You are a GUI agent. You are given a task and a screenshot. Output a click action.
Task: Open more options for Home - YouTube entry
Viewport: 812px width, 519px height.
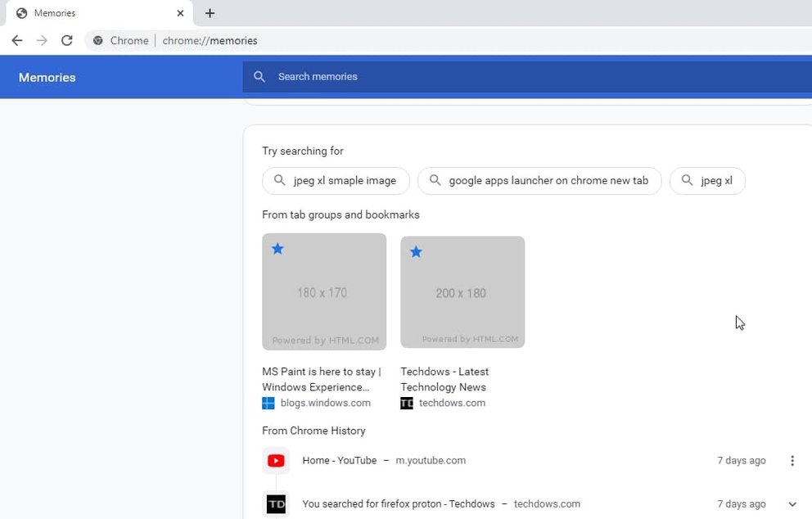[x=792, y=461]
